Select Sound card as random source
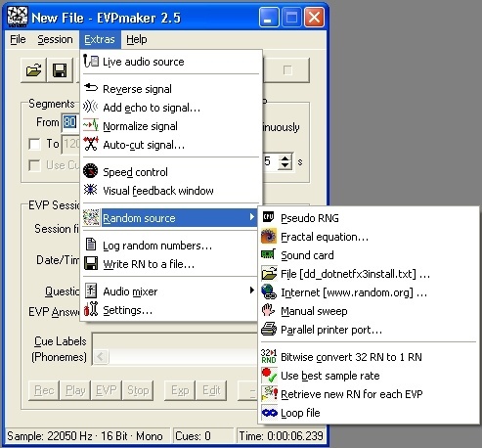 pyautogui.click(x=369, y=255)
